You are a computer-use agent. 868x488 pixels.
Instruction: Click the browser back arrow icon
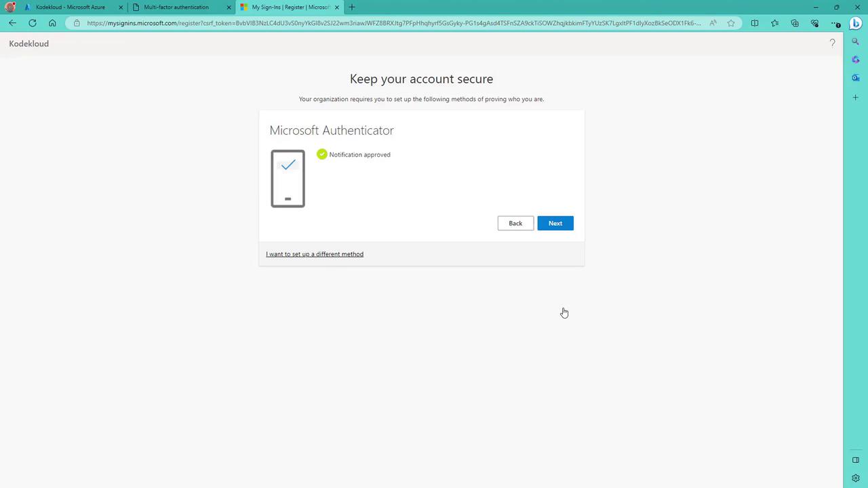point(12,23)
